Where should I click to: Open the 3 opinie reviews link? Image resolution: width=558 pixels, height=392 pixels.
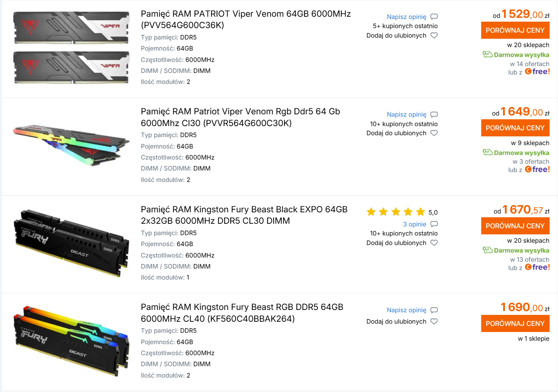[415, 224]
